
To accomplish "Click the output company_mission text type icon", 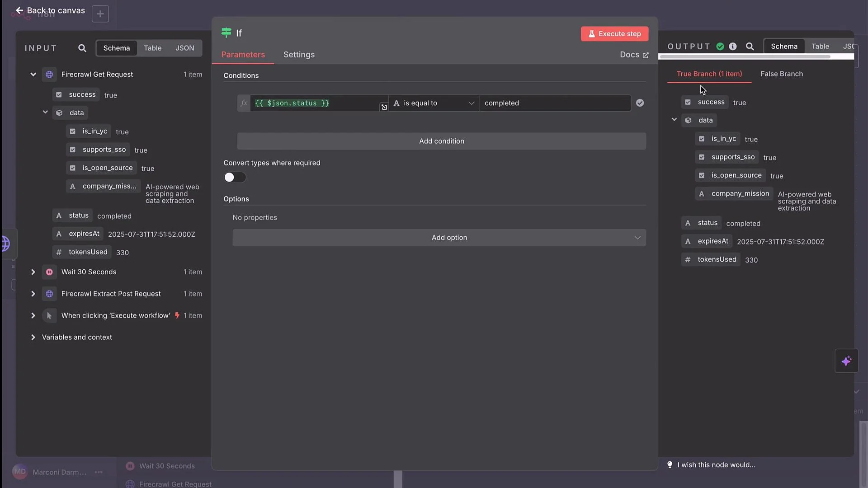I will click(x=702, y=194).
